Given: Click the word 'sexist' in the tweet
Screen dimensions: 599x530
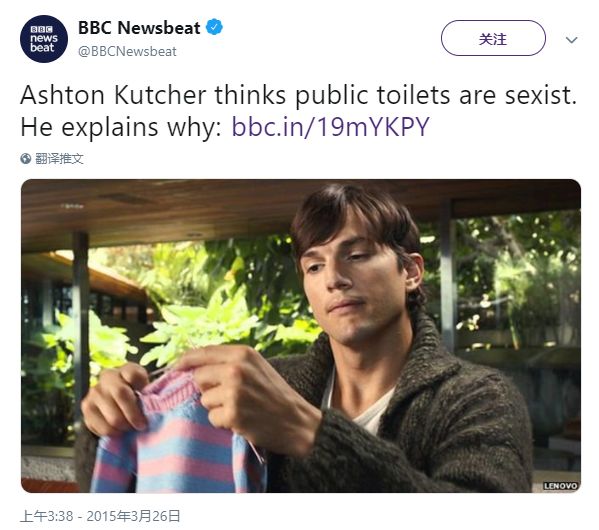Looking at the screenshot, I should coord(538,95).
